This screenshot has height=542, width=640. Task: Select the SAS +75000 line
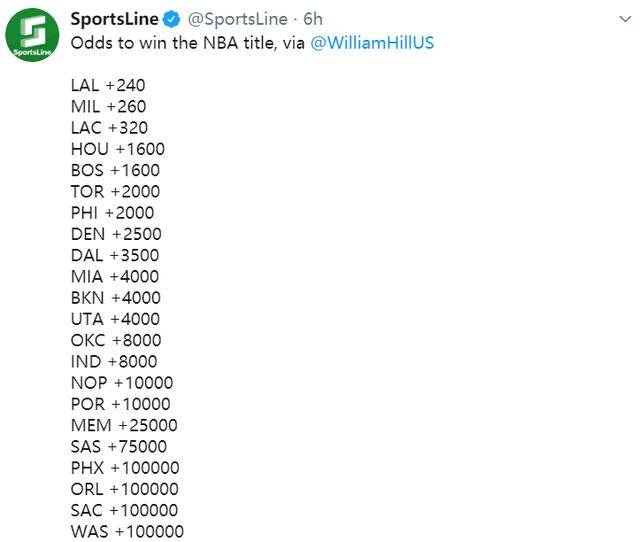(x=119, y=446)
